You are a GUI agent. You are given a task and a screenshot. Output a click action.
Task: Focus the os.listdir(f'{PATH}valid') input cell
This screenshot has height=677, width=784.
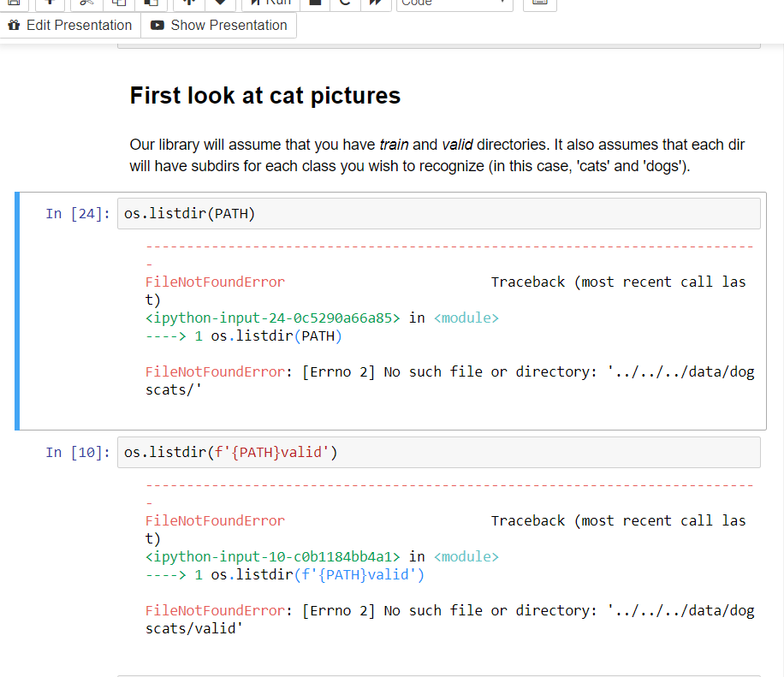pyautogui.click(x=438, y=453)
